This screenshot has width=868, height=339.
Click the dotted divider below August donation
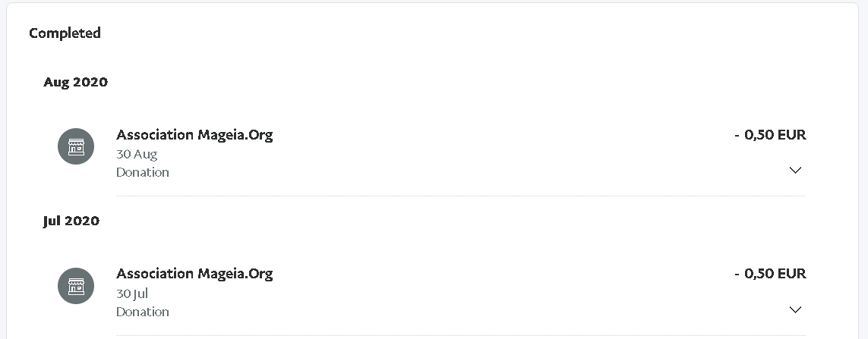[x=461, y=196]
